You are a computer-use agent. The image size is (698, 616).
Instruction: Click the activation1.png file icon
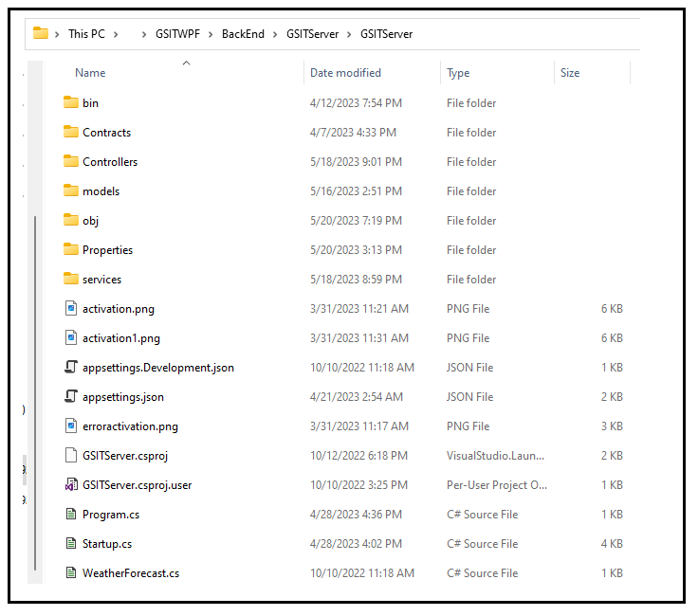coord(71,337)
